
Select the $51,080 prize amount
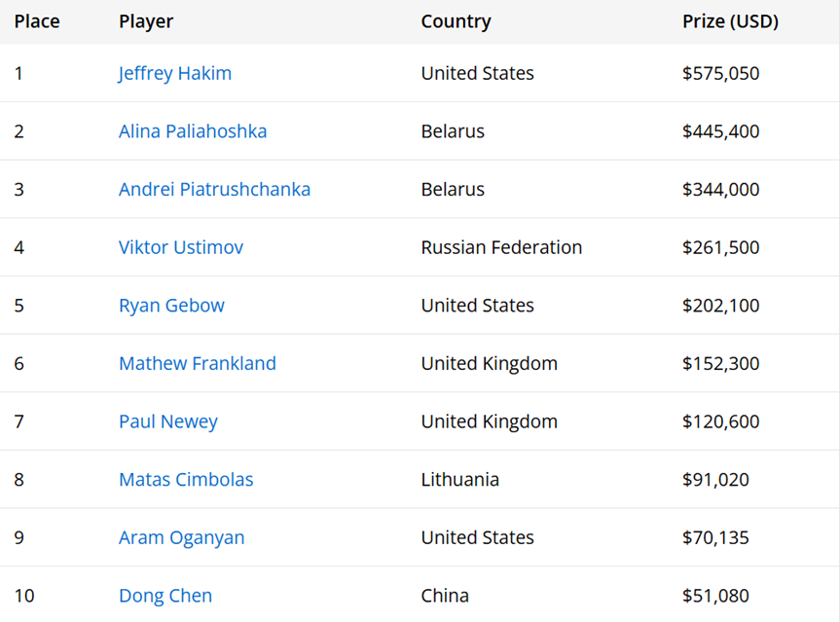coord(715,596)
